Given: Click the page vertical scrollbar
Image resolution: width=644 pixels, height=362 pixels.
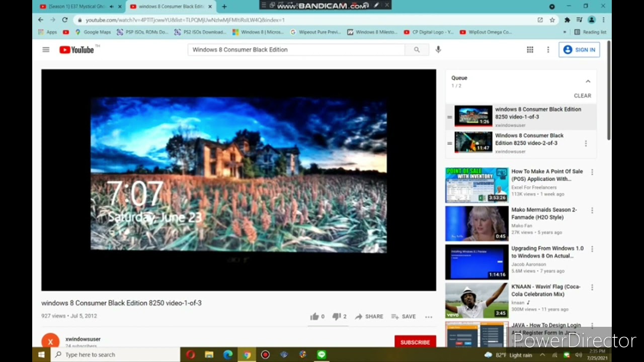Looking at the screenshot, I should (x=609, y=90).
